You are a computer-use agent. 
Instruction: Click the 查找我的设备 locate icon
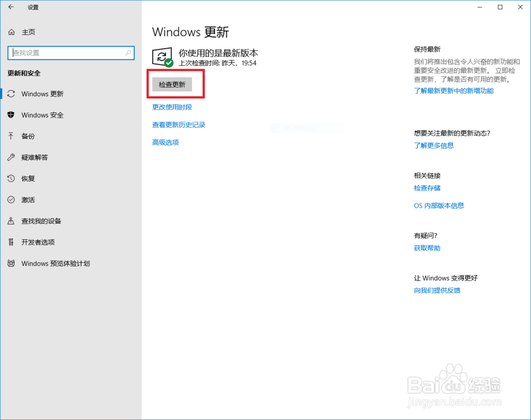(x=11, y=221)
